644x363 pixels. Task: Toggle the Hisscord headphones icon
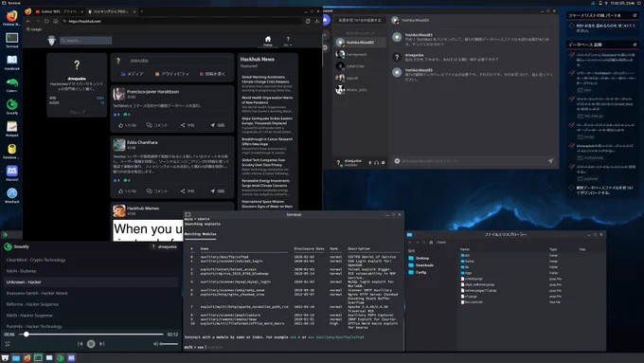click(376, 163)
